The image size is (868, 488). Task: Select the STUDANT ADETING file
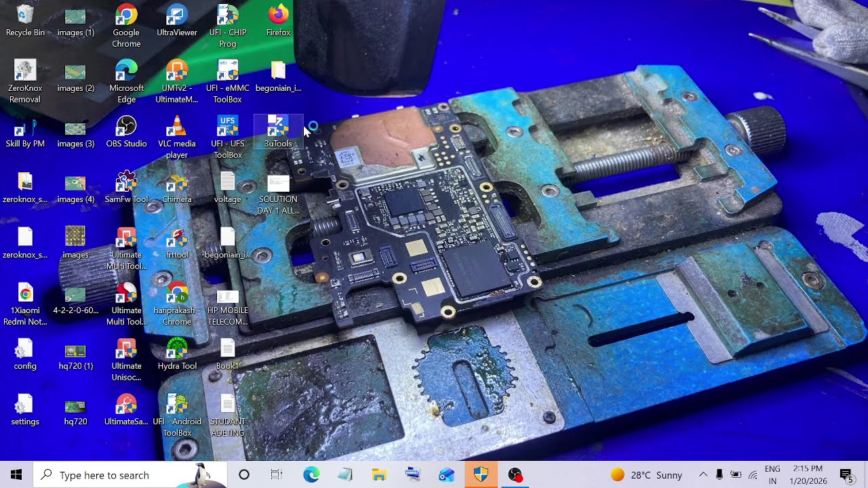click(228, 415)
